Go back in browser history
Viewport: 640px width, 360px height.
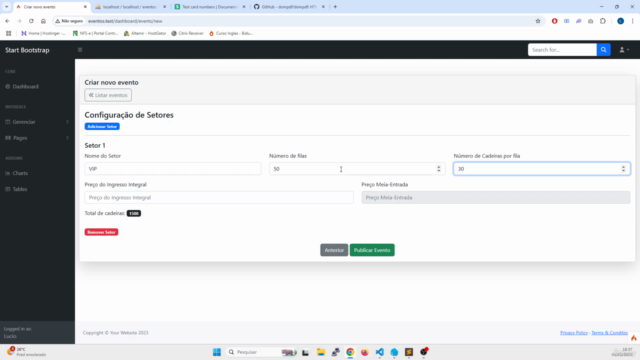coord(7,21)
